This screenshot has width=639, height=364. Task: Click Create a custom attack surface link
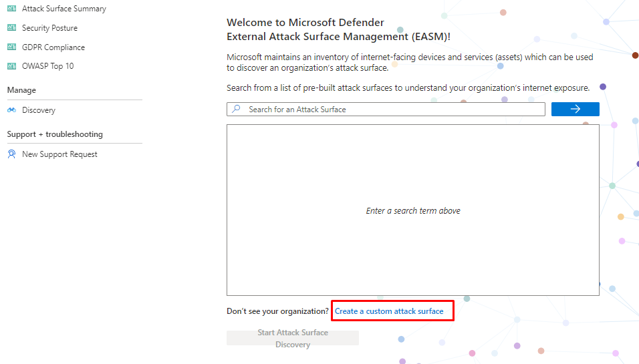pyautogui.click(x=389, y=311)
